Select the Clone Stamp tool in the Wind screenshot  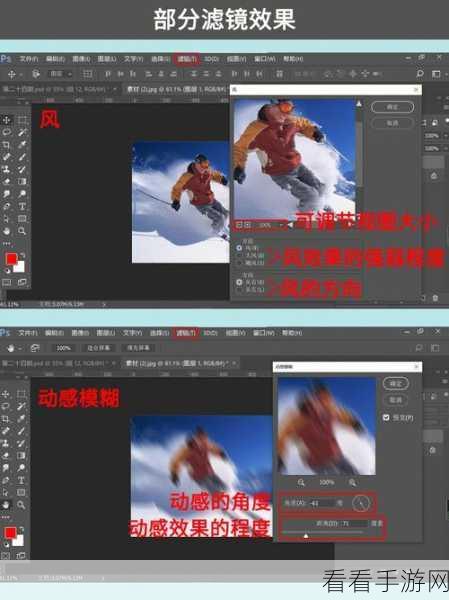tap(7, 169)
